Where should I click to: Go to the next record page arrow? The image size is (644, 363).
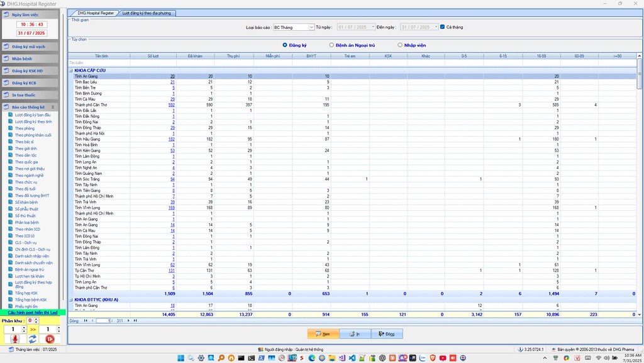128,321
